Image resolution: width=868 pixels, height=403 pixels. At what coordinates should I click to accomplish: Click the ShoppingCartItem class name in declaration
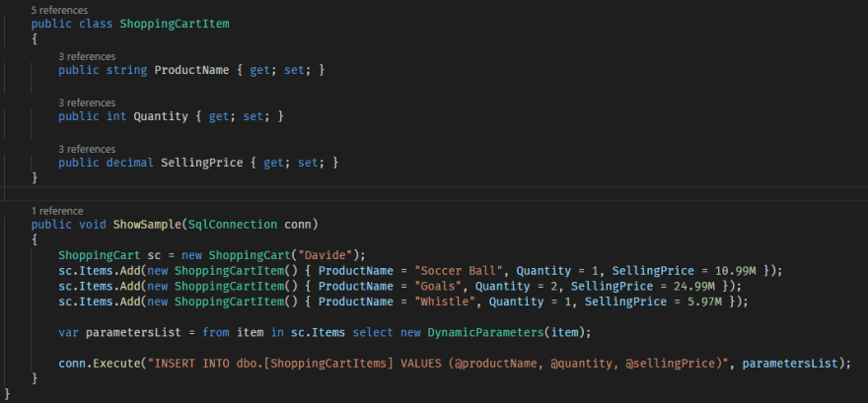(175, 24)
